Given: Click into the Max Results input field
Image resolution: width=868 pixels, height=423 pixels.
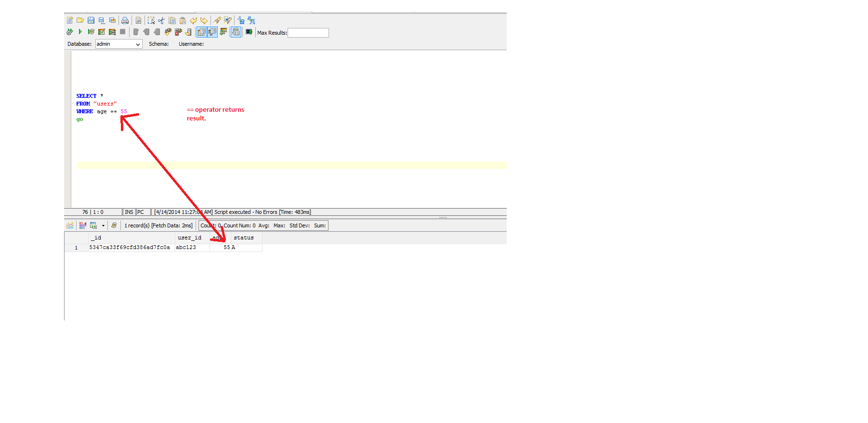Looking at the screenshot, I should pyautogui.click(x=308, y=33).
